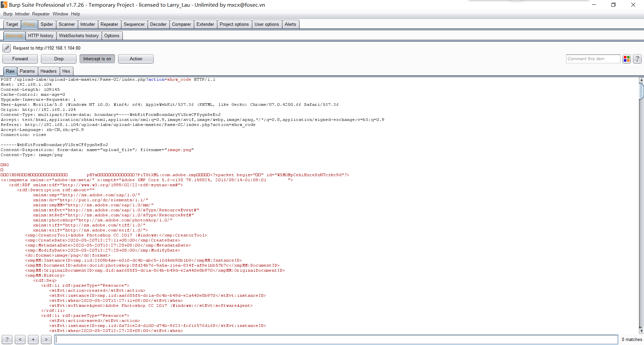The image size is (644, 345).
Task: Switch to the HTTP history tab
Action: pos(41,36)
